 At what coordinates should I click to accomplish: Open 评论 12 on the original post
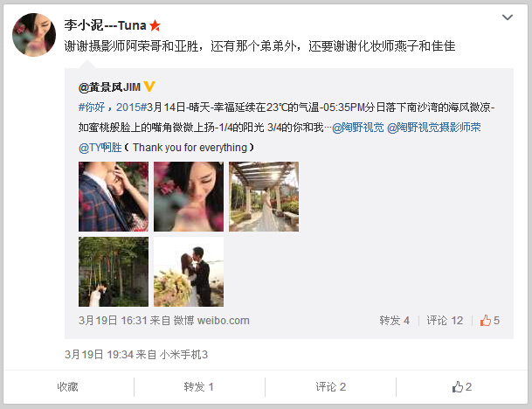pos(445,320)
